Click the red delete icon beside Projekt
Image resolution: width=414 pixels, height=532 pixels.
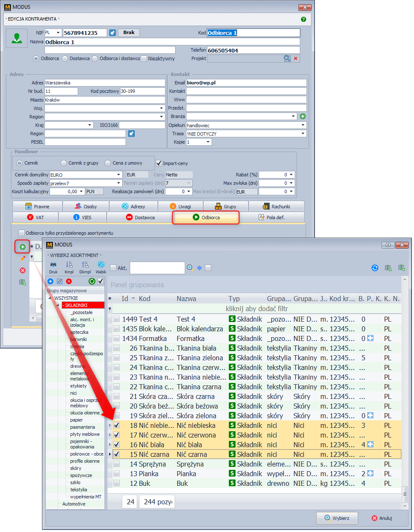(x=296, y=58)
